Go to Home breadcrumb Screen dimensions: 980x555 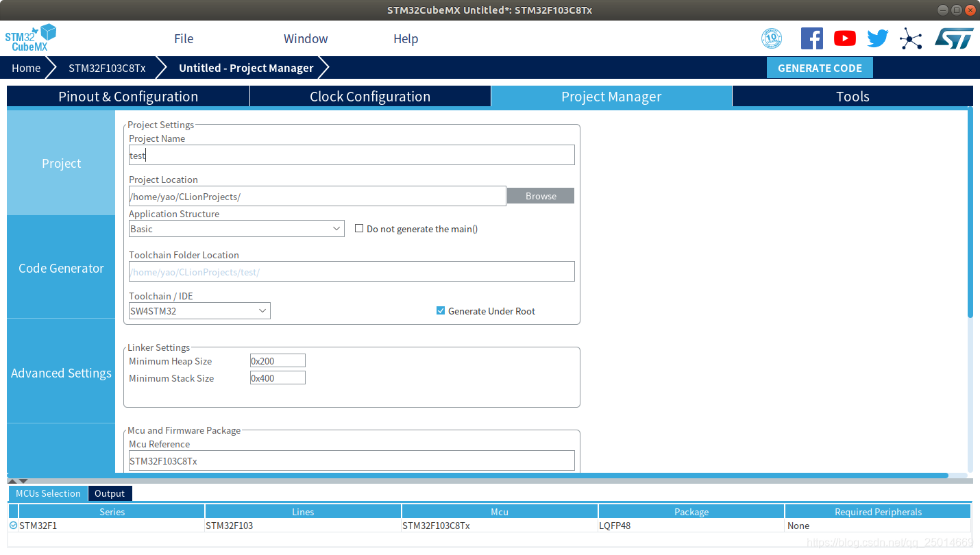click(26, 68)
